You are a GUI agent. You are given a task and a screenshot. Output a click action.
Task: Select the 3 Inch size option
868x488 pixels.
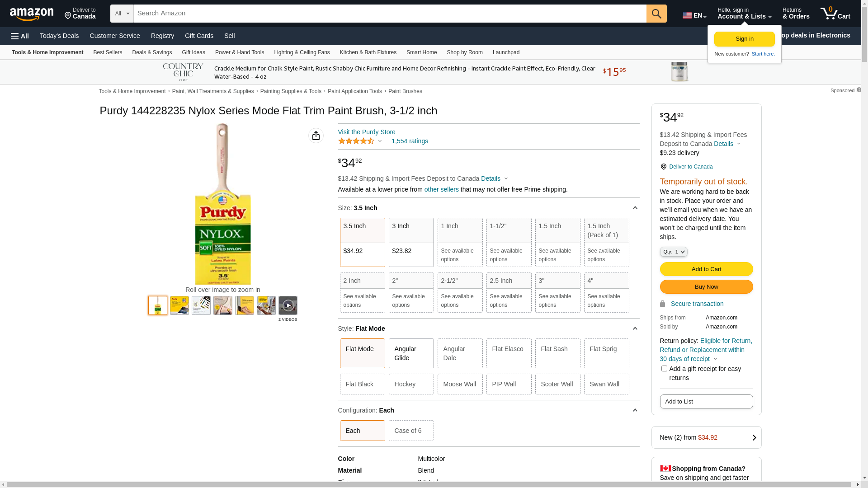point(411,242)
